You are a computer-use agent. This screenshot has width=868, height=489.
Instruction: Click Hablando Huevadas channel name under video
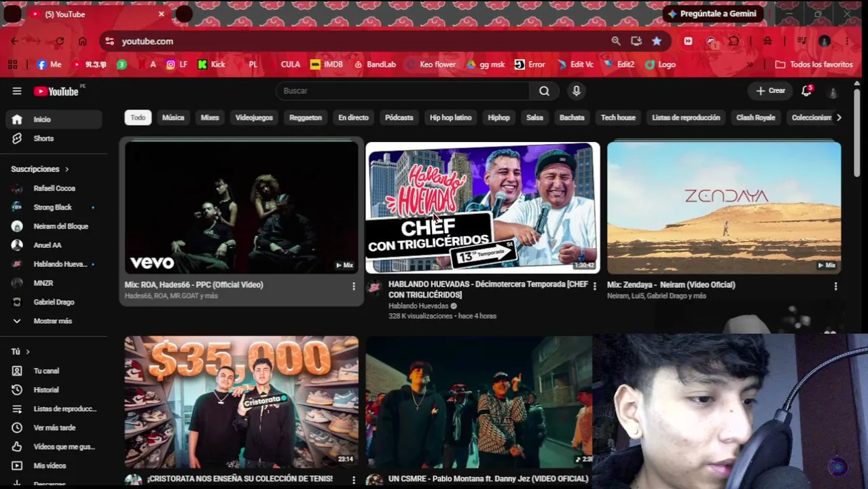click(418, 306)
